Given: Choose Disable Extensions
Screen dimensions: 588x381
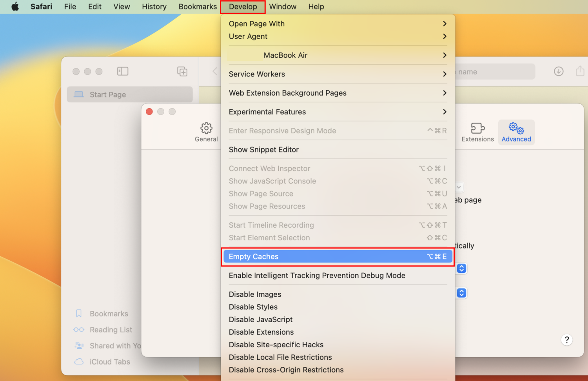Looking at the screenshot, I should coord(338,332).
